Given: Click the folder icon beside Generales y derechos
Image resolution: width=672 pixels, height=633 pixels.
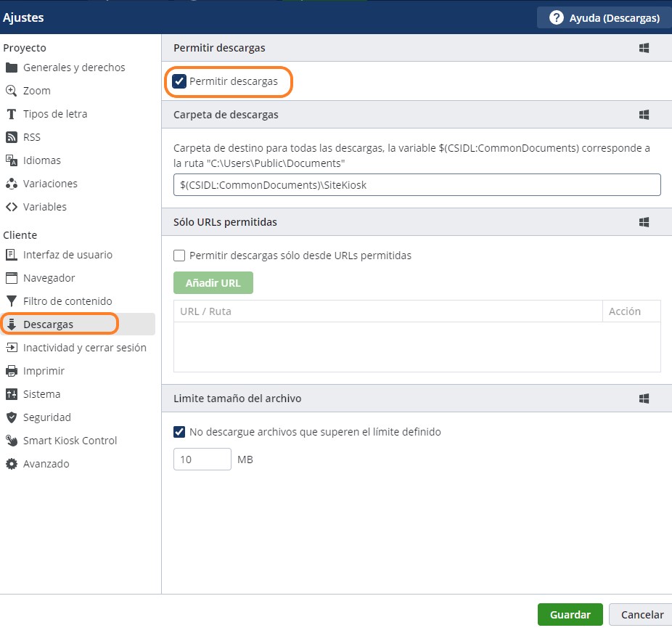Looking at the screenshot, I should click(x=11, y=68).
